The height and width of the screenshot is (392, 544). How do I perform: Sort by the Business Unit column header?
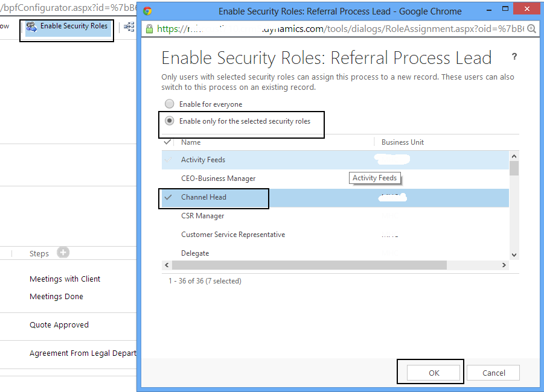(x=402, y=142)
